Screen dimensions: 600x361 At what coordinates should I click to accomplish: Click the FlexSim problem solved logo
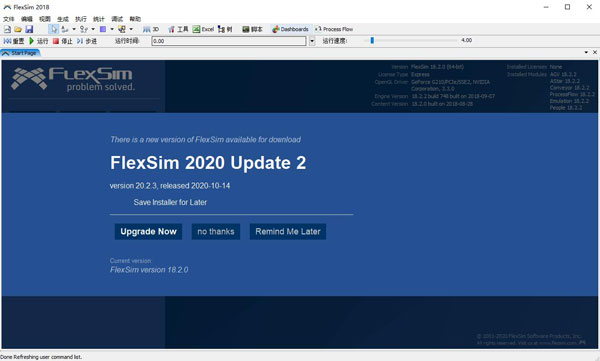pos(73,79)
